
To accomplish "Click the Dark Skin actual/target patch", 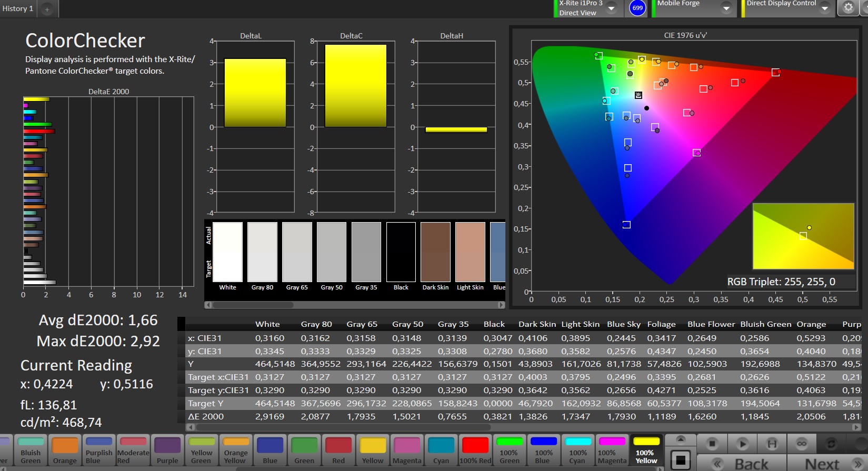I will tap(435, 253).
